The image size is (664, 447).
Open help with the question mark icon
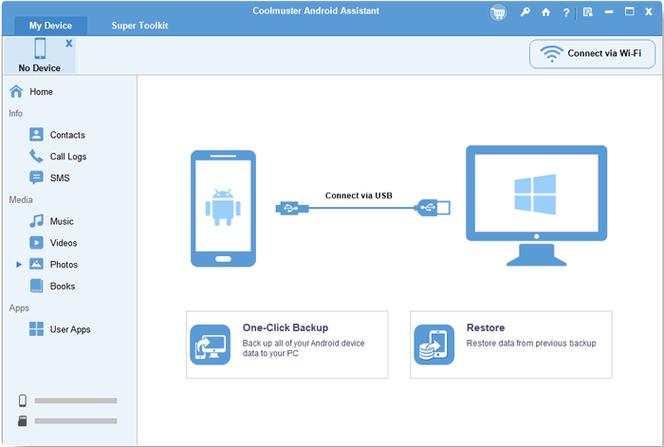tap(567, 13)
